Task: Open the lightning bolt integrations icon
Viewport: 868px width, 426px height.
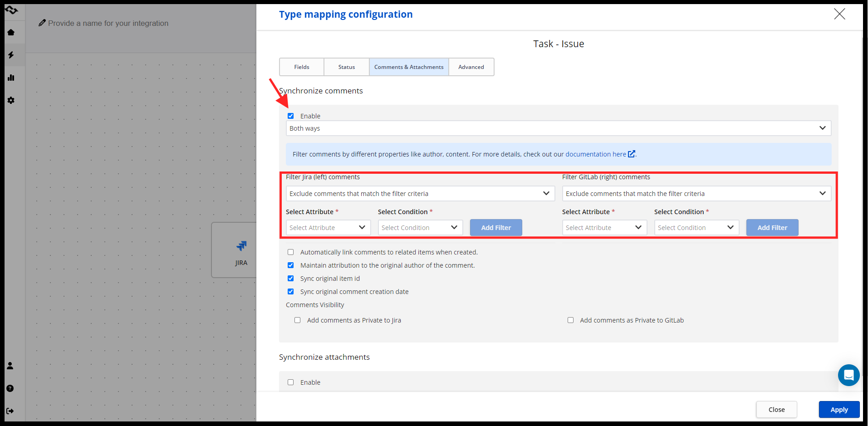Action: click(11, 55)
